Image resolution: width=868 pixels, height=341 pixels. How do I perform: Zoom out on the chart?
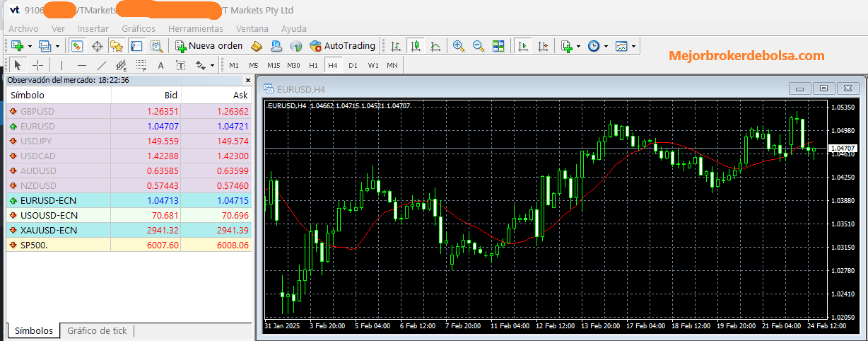[x=479, y=46]
